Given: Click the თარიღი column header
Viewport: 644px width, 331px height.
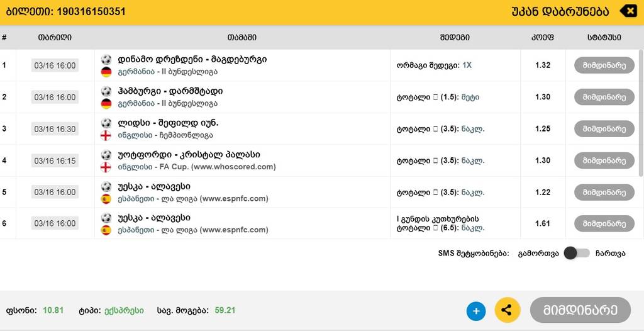Looking at the screenshot, I should (55, 37).
